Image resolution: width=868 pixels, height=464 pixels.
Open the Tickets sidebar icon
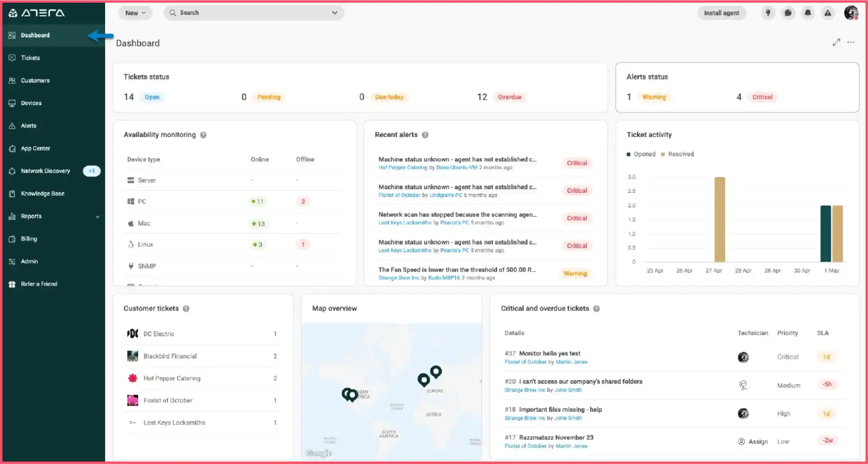(12, 57)
